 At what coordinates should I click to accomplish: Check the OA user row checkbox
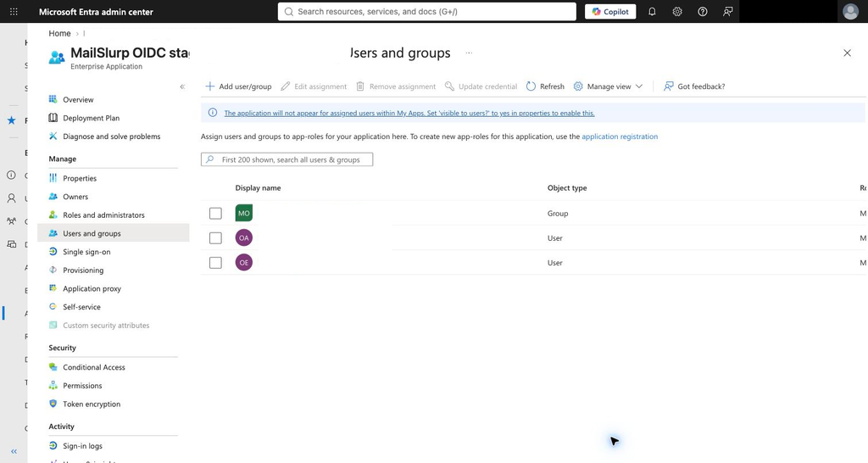(215, 238)
